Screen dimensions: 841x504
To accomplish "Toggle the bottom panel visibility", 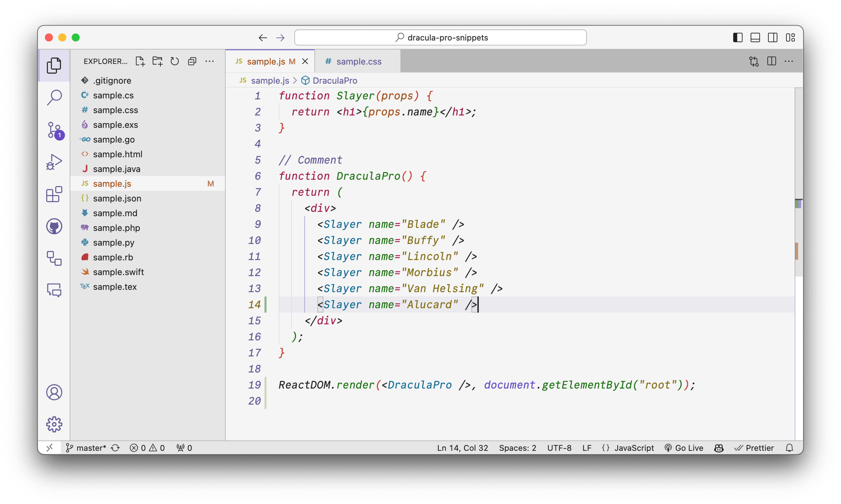I will [x=755, y=37].
